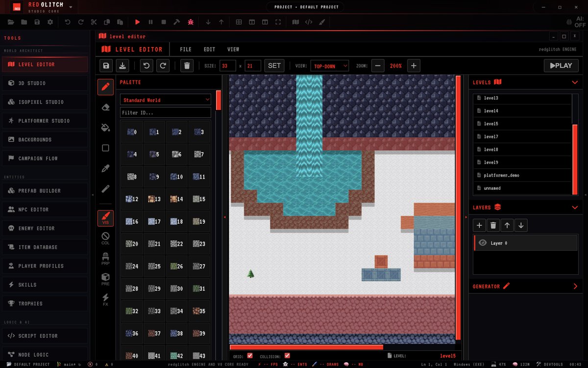Click the build hammer icon
This screenshot has width=588, height=368.
pos(177,22)
